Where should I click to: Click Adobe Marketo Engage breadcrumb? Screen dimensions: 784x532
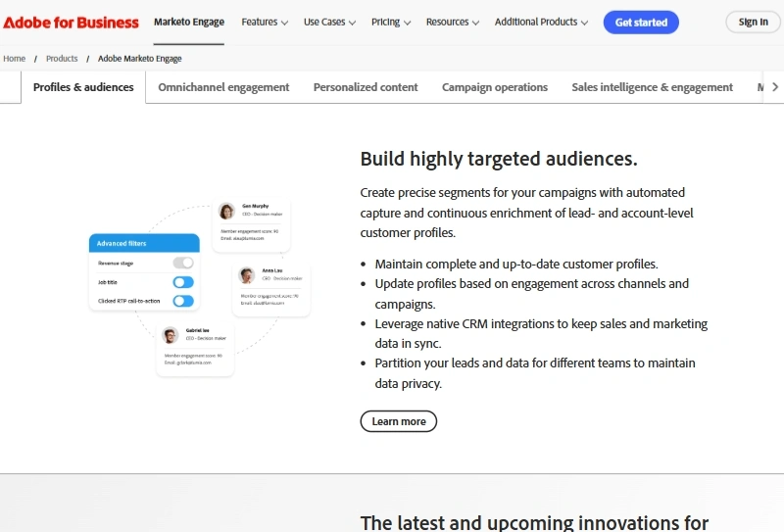(139, 59)
